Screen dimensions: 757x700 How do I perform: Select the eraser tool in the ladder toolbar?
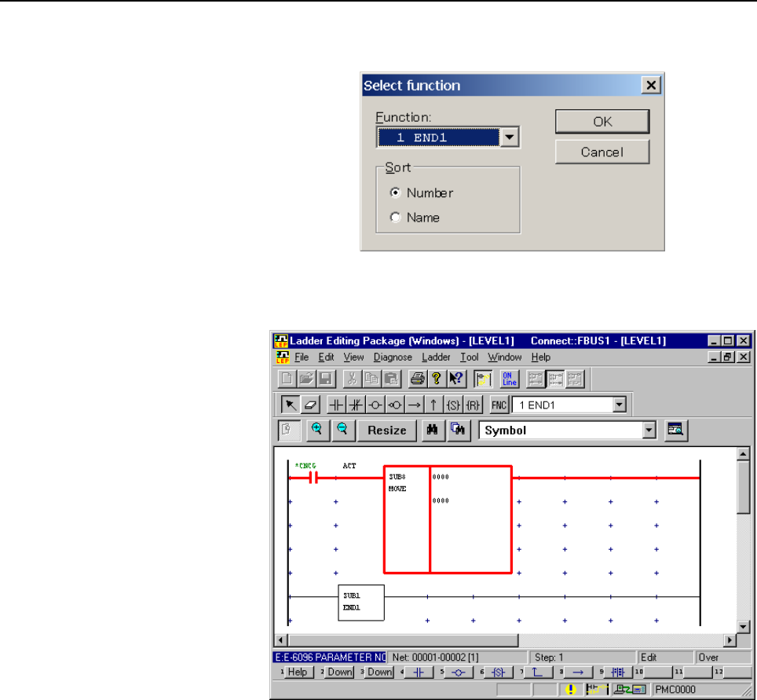point(310,405)
